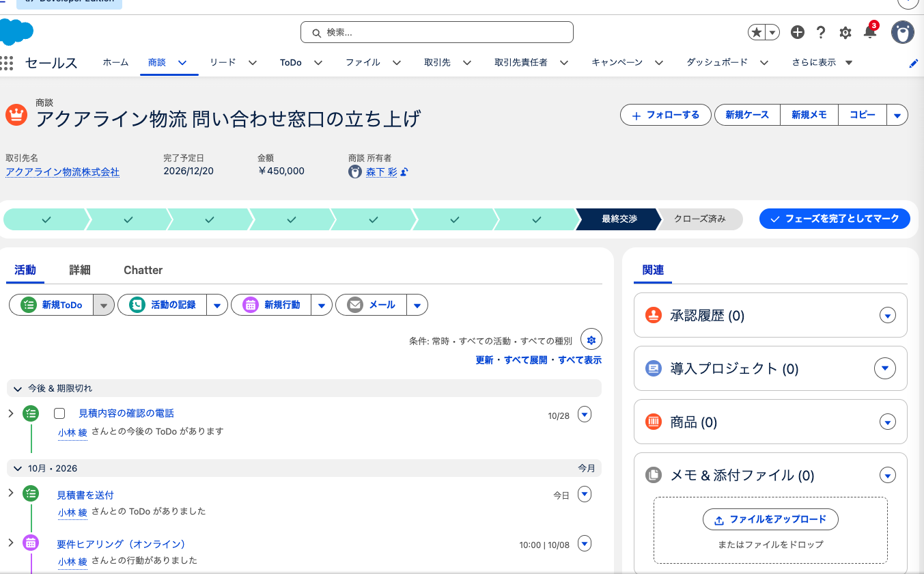Switch to the Chatter tab
This screenshot has width=924, height=574.
[x=143, y=270]
